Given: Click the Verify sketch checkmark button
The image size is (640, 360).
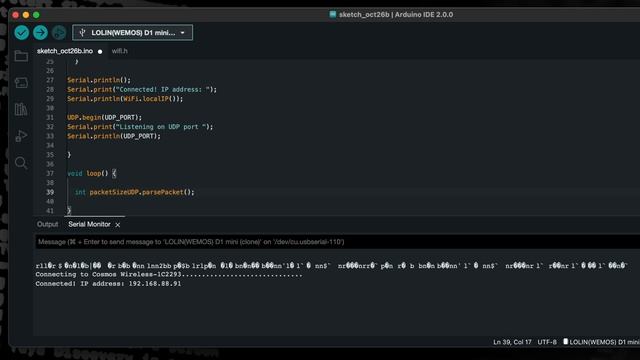Looking at the screenshot, I should (x=22, y=33).
